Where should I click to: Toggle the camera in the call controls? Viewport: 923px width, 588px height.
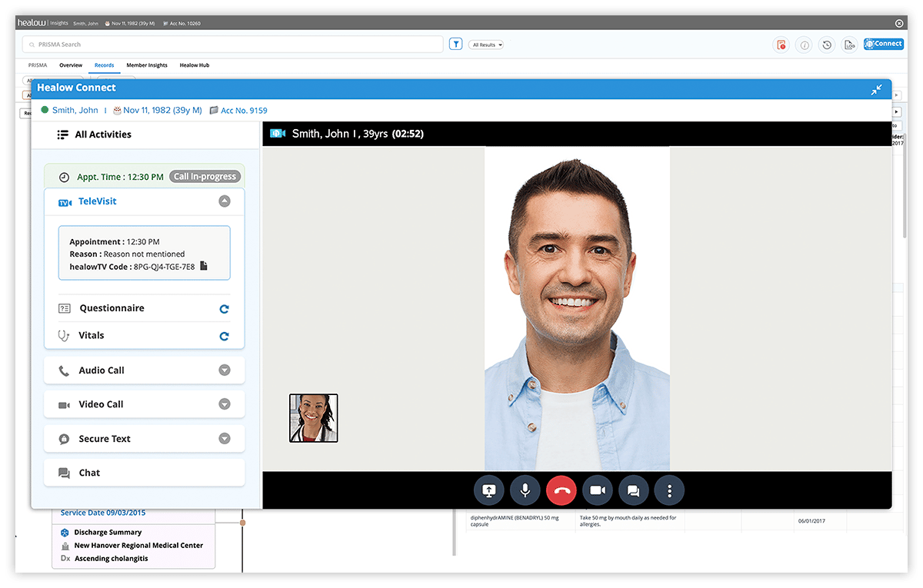pos(598,490)
